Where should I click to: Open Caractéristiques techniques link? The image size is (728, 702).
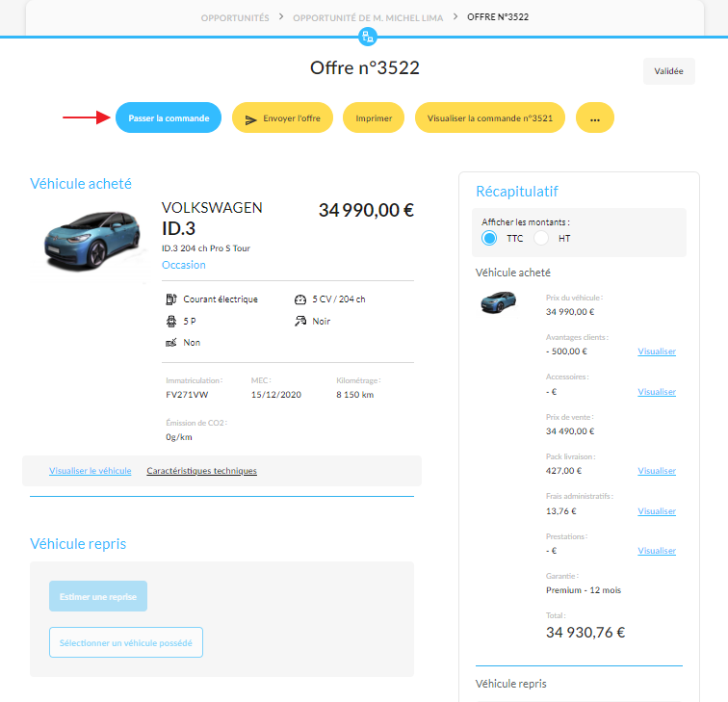(x=201, y=471)
